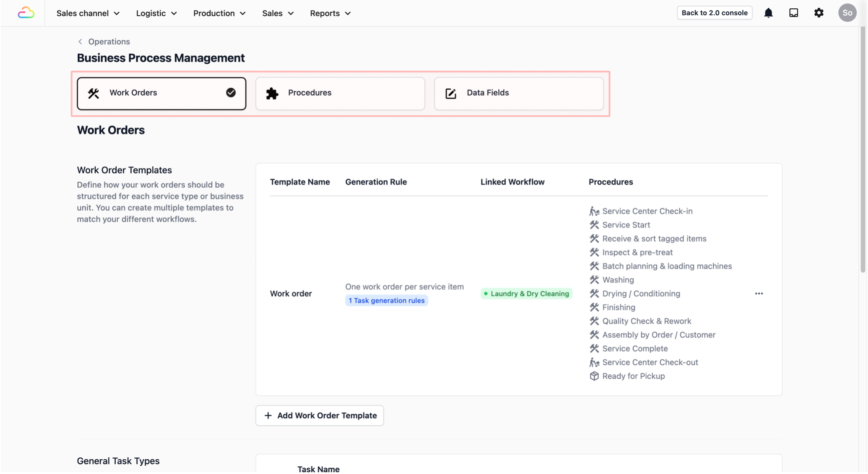Click the Procedures puzzle piece icon
This screenshot has height=474, width=868.
click(272, 93)
